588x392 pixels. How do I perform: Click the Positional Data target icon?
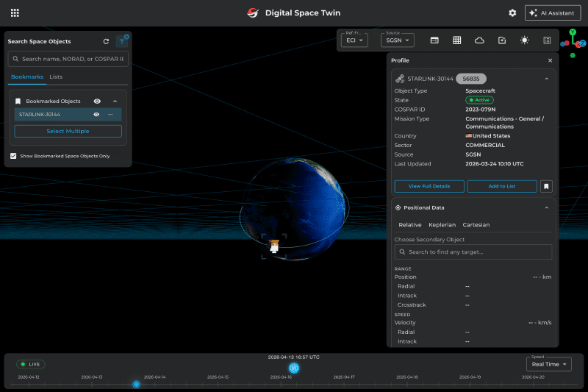click(398, 207)
